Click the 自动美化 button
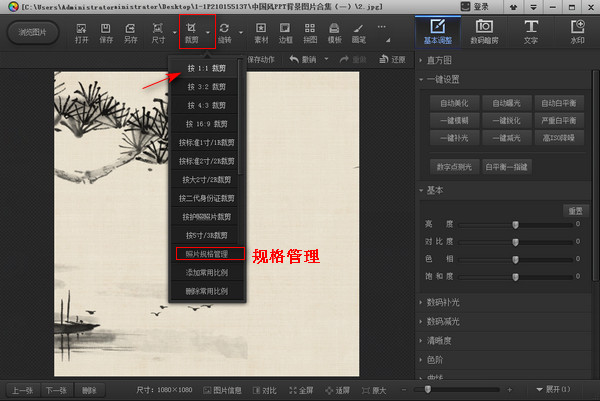This screenshot has width=600, height=401. 454,103
